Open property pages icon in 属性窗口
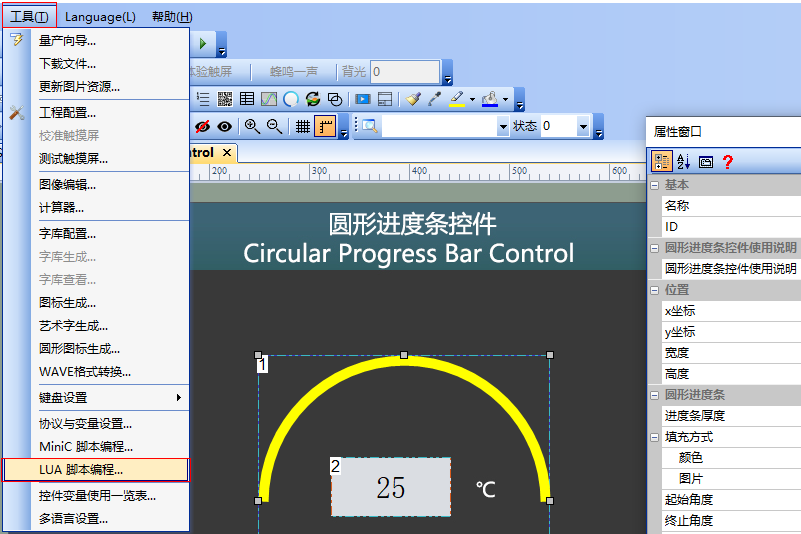 coord(706,162)
